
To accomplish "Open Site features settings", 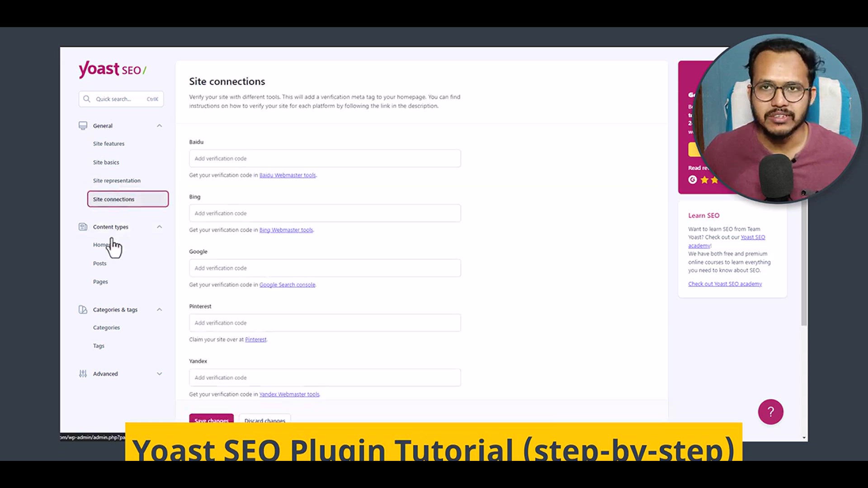I will [108, 144].
